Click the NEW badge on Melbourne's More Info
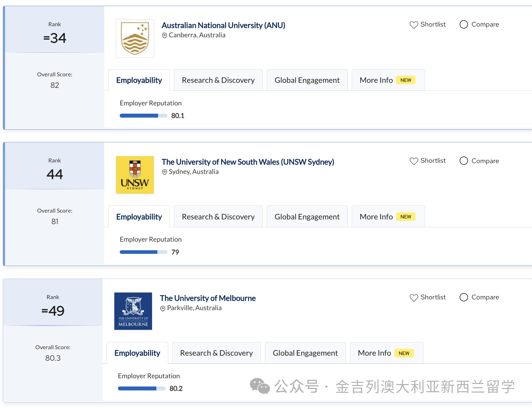Viewport: 532px width, 408px height. 404,353
